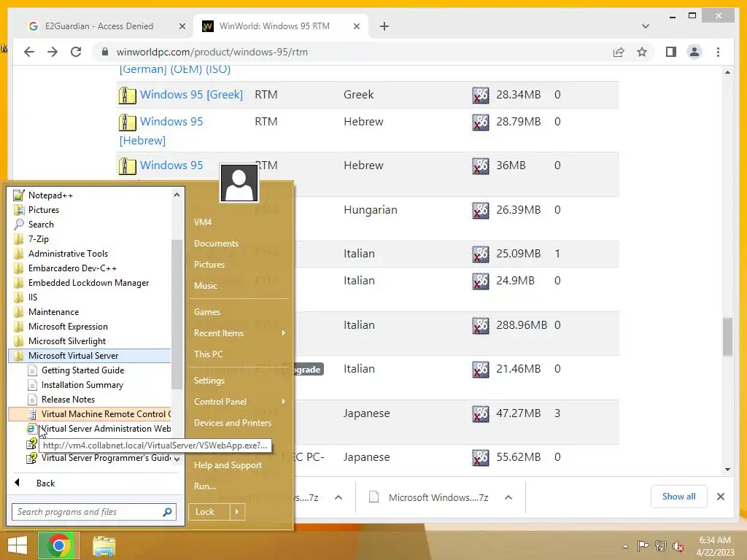Expand the Administrative Tools folder
Image resolution: width=747 pixels, height=560 pixels.
click(68, 254)
